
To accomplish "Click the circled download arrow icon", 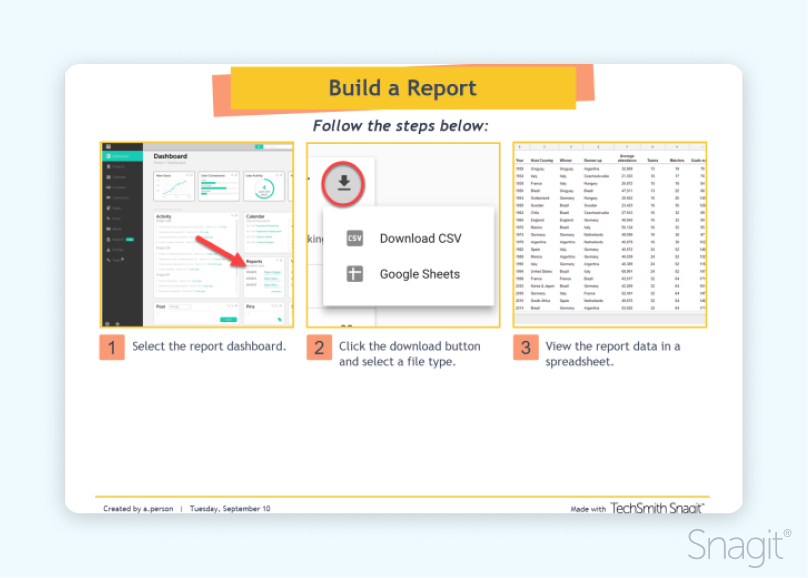I will click(x=344, y=184).
